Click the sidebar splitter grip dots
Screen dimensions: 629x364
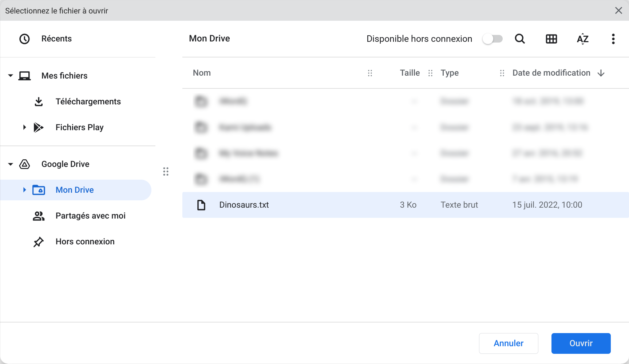[x=166, y=172]
